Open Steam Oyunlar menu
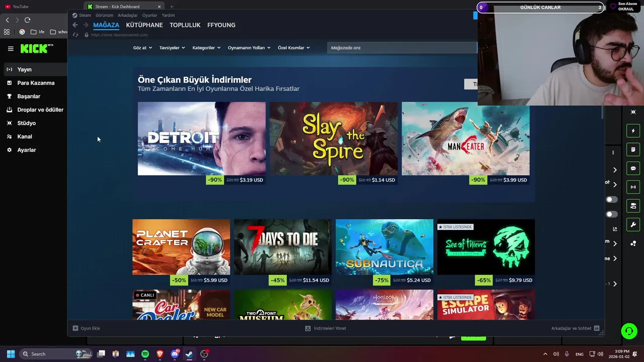Viewport: 644px width, 362px height. (x=149, y=15)
